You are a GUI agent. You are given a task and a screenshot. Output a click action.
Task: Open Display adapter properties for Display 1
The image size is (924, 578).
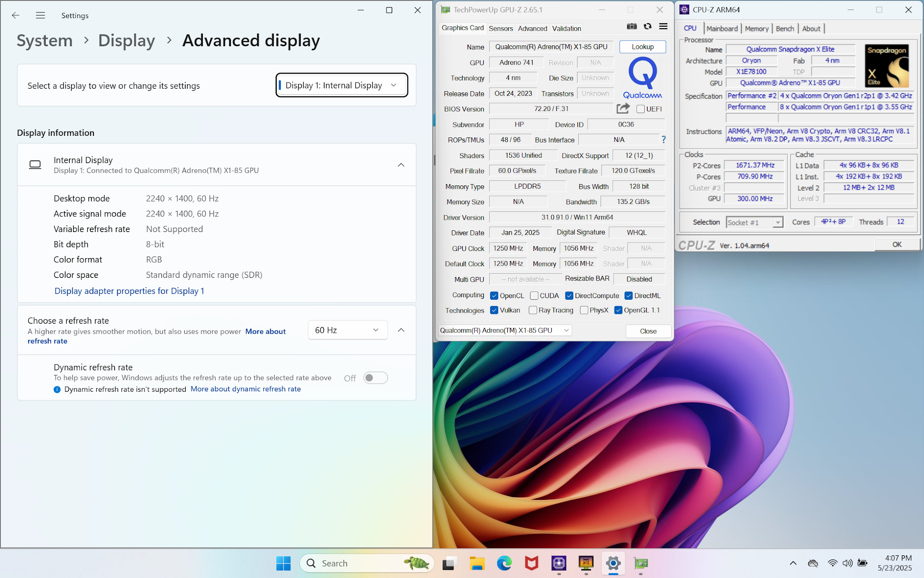129,291
